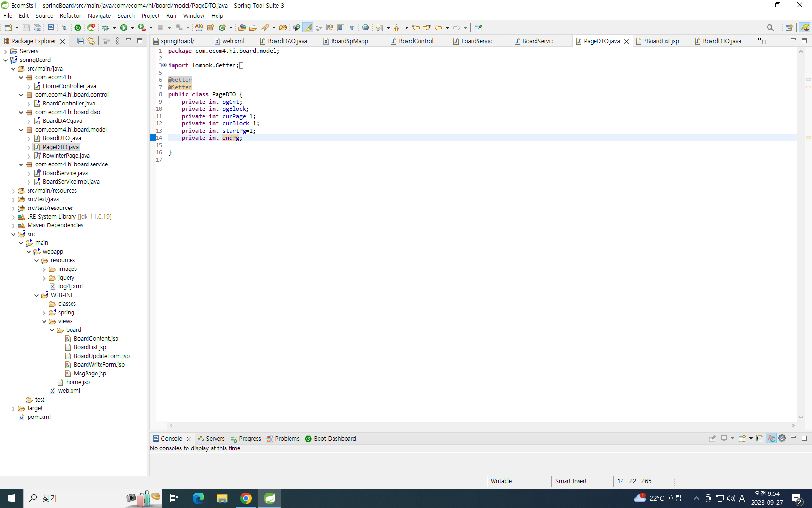Screen dimensions: 812x508
Task: Click the Last Edit Location icon
Action: coord(416,28)
